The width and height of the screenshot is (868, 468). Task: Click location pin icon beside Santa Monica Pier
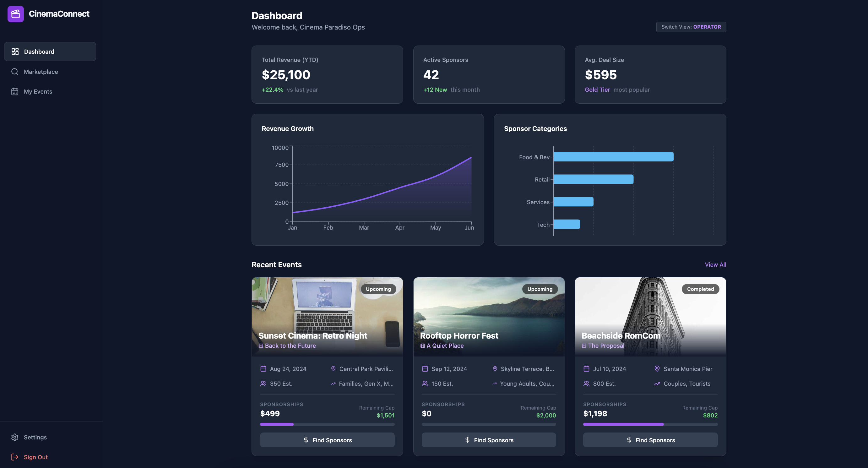point(657,369)
